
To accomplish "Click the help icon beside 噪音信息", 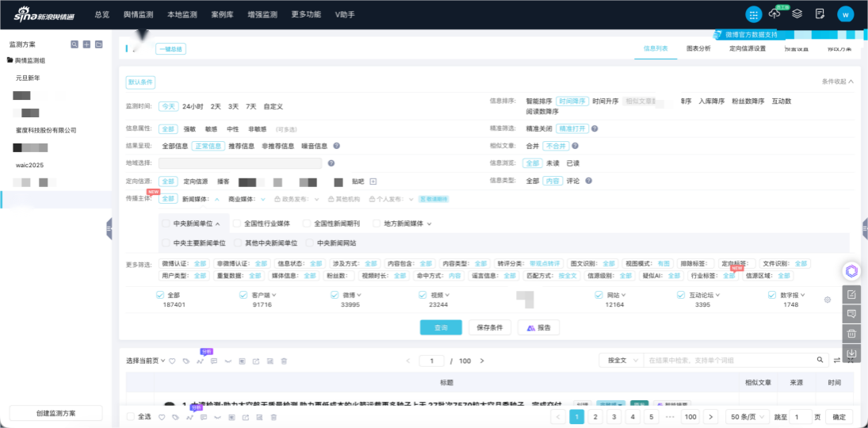I will tap(336, 146).
